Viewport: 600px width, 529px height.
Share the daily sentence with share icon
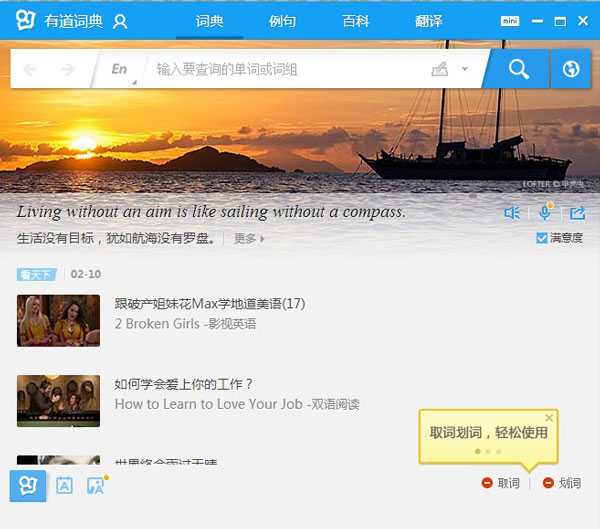tap(577, 213)
